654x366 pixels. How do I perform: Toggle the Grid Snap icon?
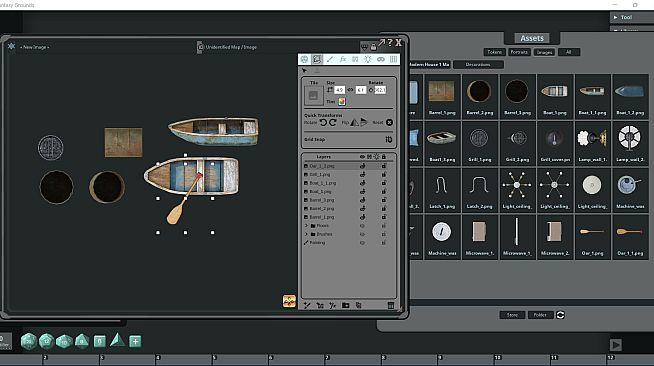[388, 139]
